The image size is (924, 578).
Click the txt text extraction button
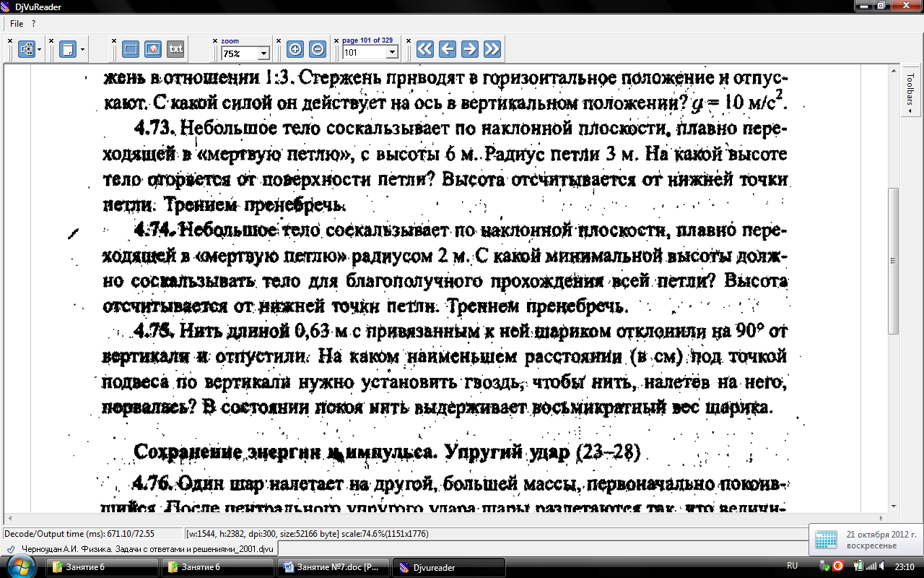tap(175, 49)
